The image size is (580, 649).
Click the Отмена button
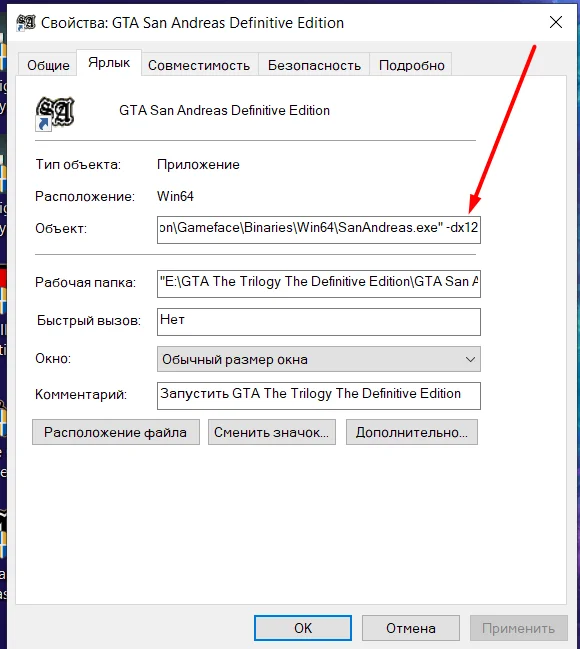click(x=411, y=628)
